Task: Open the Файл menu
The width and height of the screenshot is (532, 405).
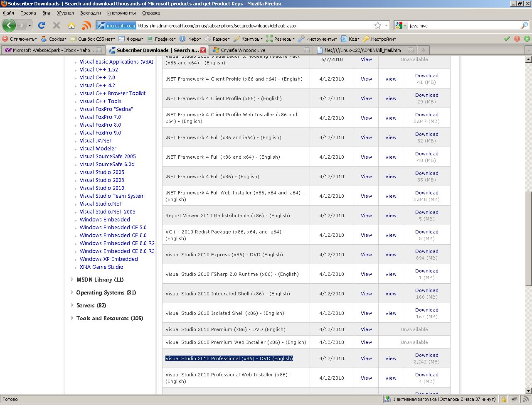Action: click(x=8, y=13)
